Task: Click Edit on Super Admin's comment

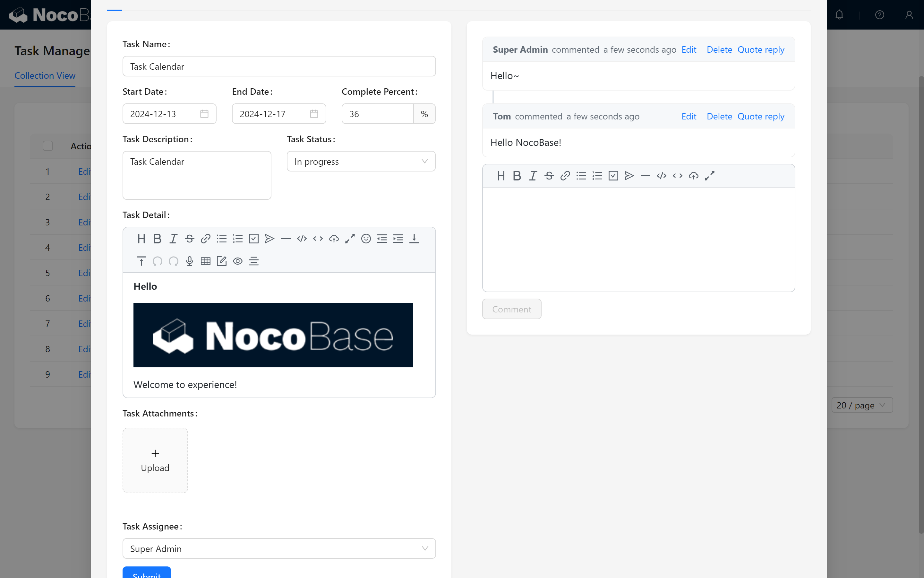Action: pos(689,50)
